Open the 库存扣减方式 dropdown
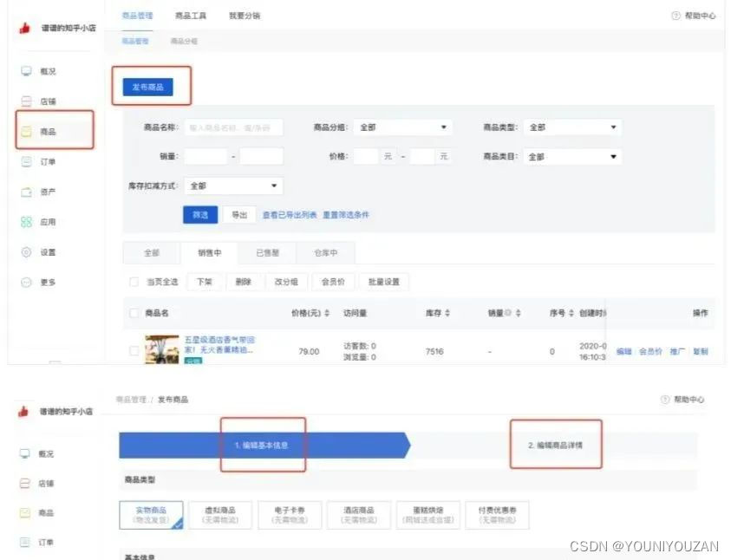The height and width of the screenshot is (560, 731). [x=233, y=186]
